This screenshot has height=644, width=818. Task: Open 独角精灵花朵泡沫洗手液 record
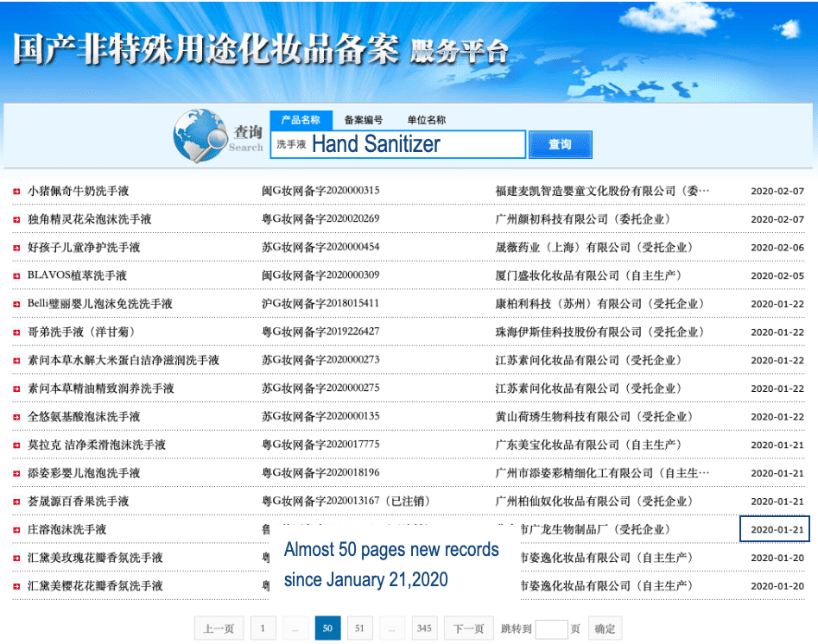tap(89, 219)
